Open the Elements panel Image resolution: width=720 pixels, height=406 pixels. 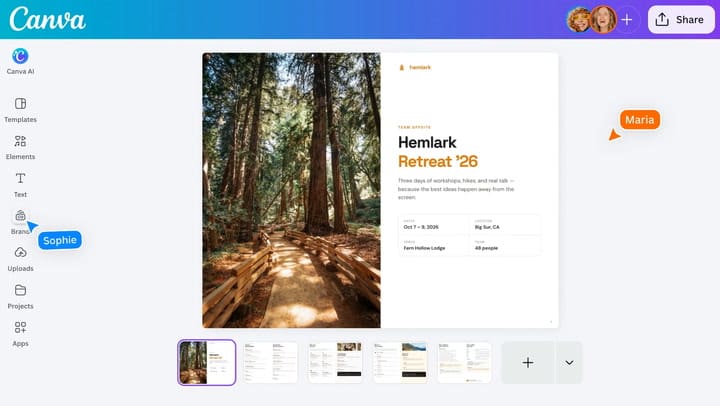(x=20, y=147)
